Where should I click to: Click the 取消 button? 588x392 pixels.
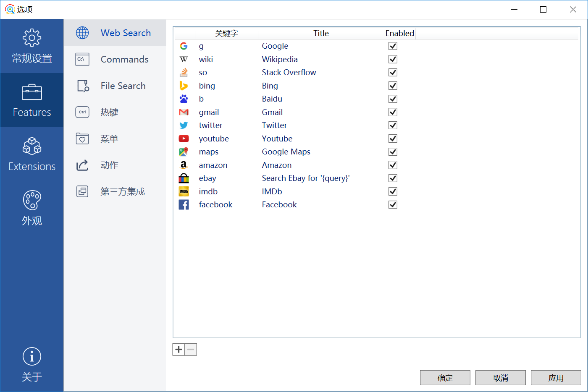coord(501,378)
